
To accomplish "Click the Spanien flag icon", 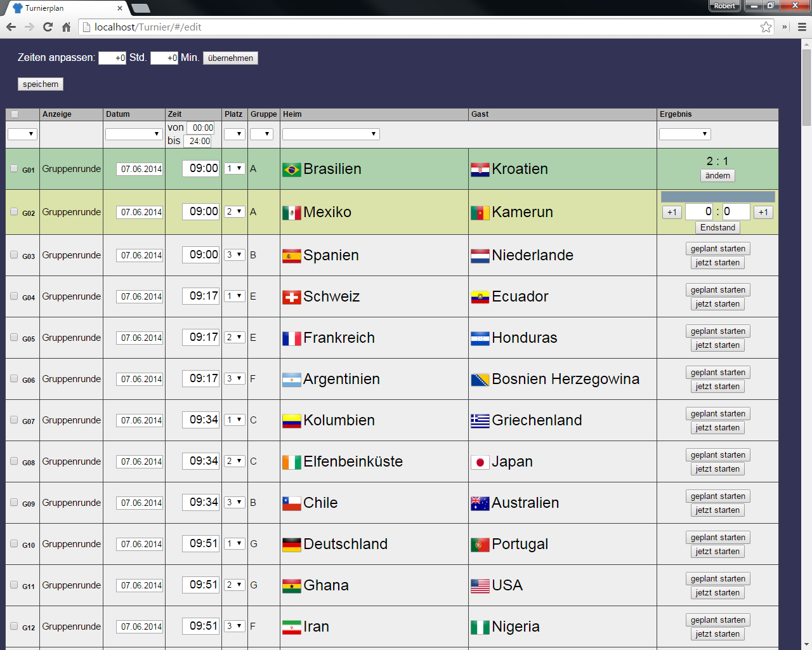I will pyautogui.click(x=292, y=256).
